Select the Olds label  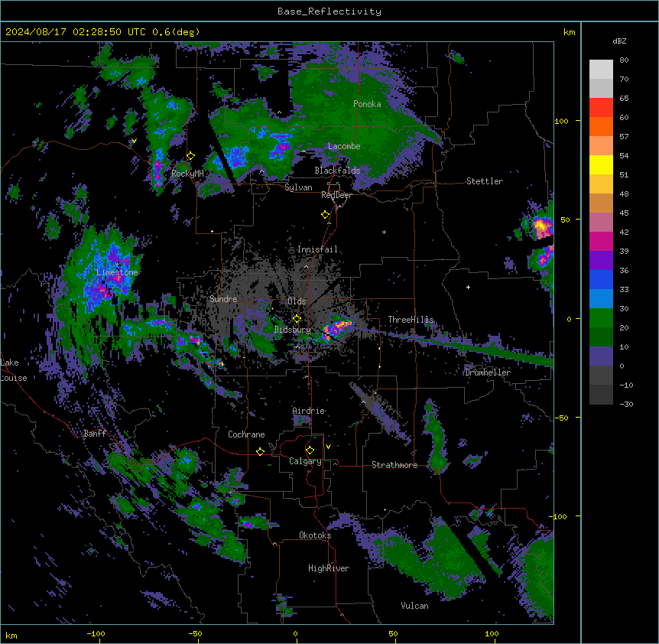pyautogui.click(x=297, y=301)
